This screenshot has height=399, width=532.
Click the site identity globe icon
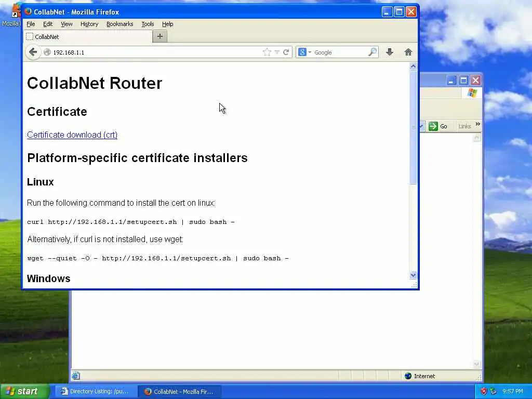pyautogui.click(x=47, y=52)
